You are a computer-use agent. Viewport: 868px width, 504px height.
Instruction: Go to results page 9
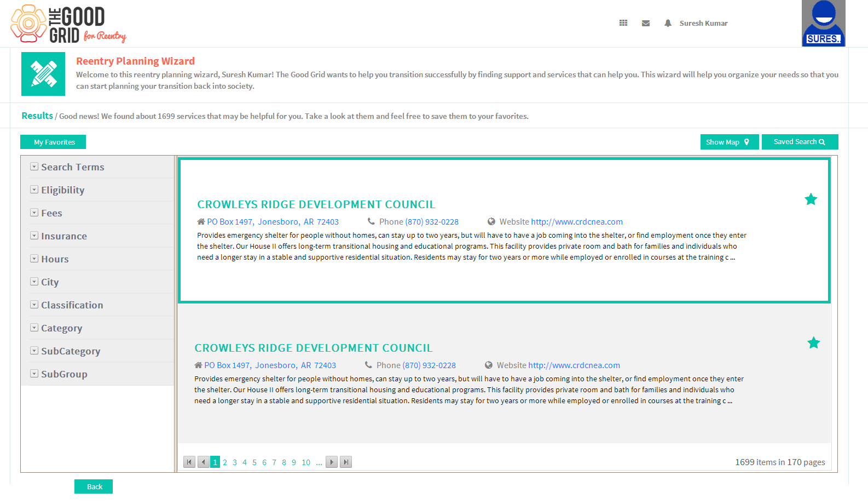coord(294,462)
